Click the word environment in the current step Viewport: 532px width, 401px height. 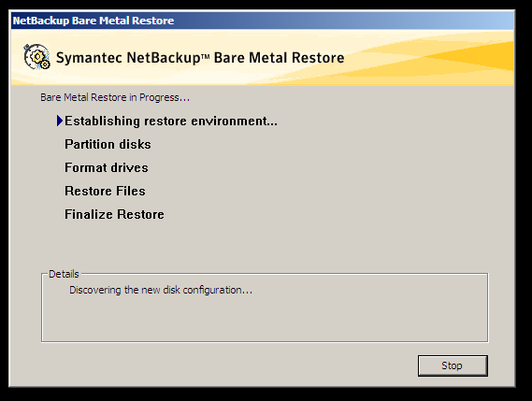[x=234, y=122]
